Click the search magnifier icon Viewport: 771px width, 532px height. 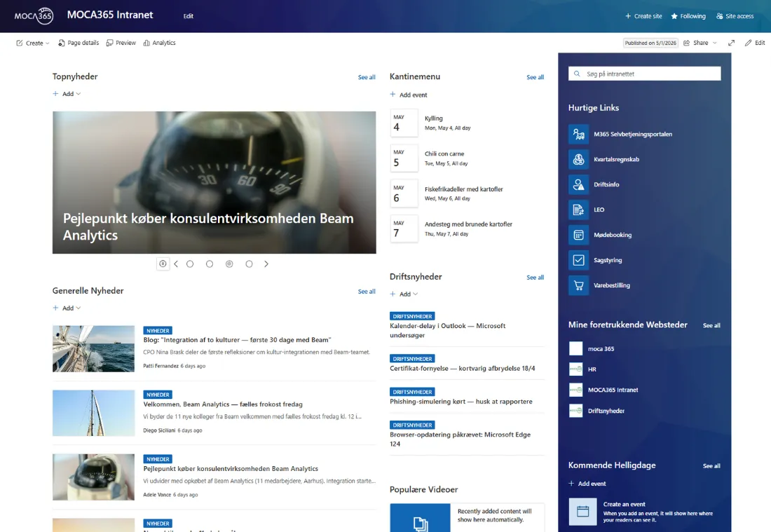pyautogui.click(x=577, y=74)
